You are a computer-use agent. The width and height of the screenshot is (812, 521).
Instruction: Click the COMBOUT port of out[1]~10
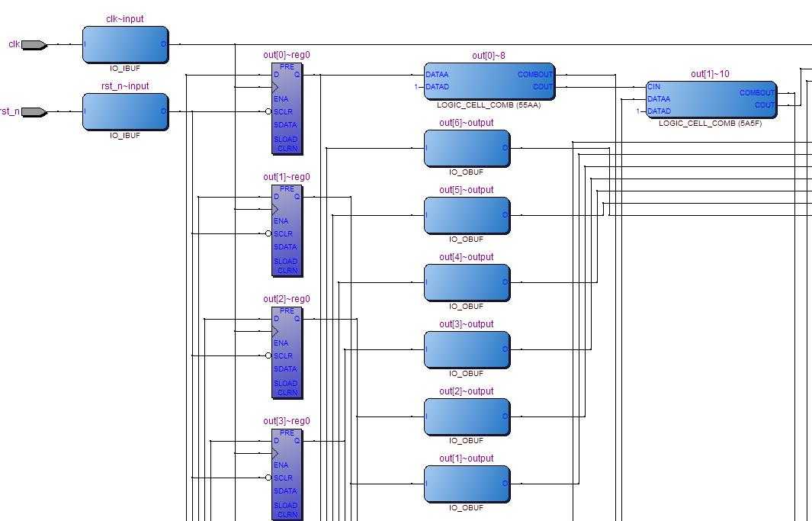[757, 93]
